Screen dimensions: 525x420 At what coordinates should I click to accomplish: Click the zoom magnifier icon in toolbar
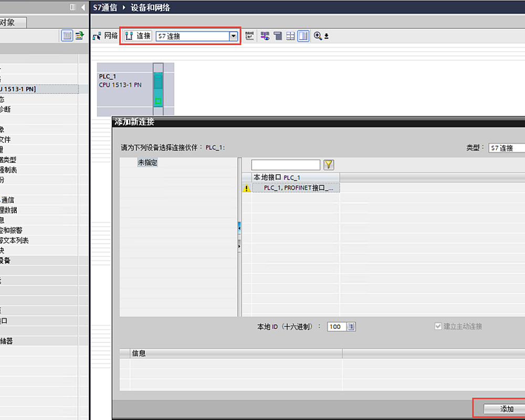pos(318,36)
